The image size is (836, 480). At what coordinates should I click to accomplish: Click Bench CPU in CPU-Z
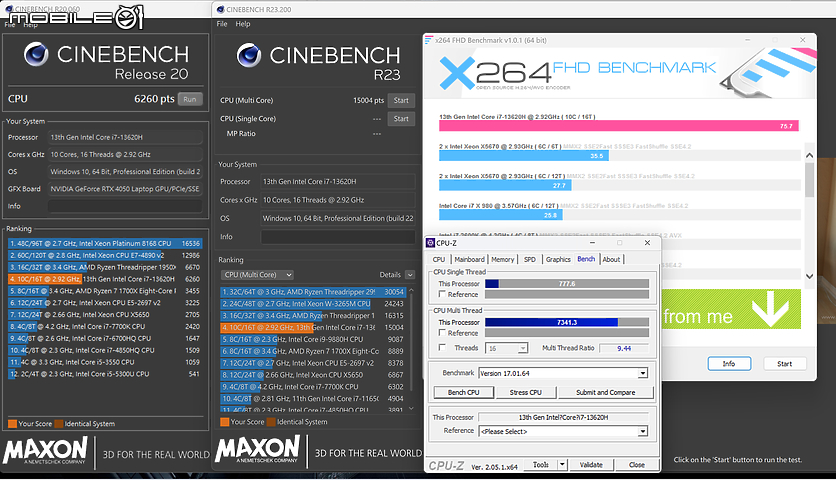(x=463, y=393)
